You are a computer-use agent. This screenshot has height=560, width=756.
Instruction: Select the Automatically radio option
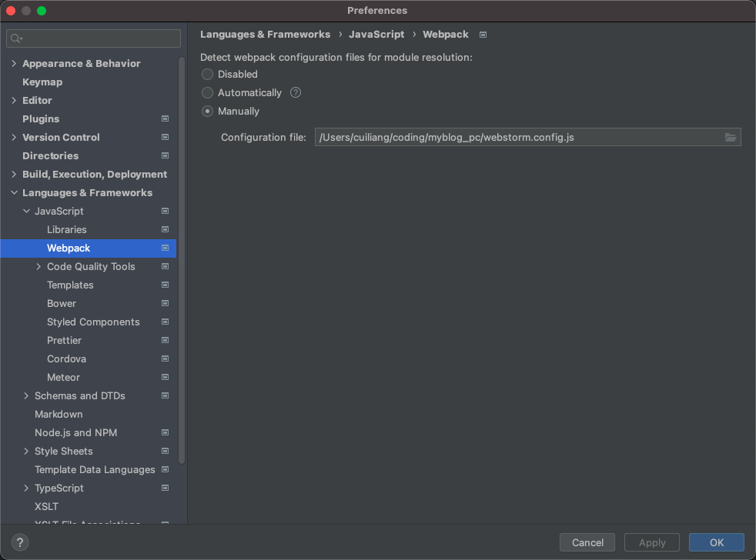click(x=207, y=92)
